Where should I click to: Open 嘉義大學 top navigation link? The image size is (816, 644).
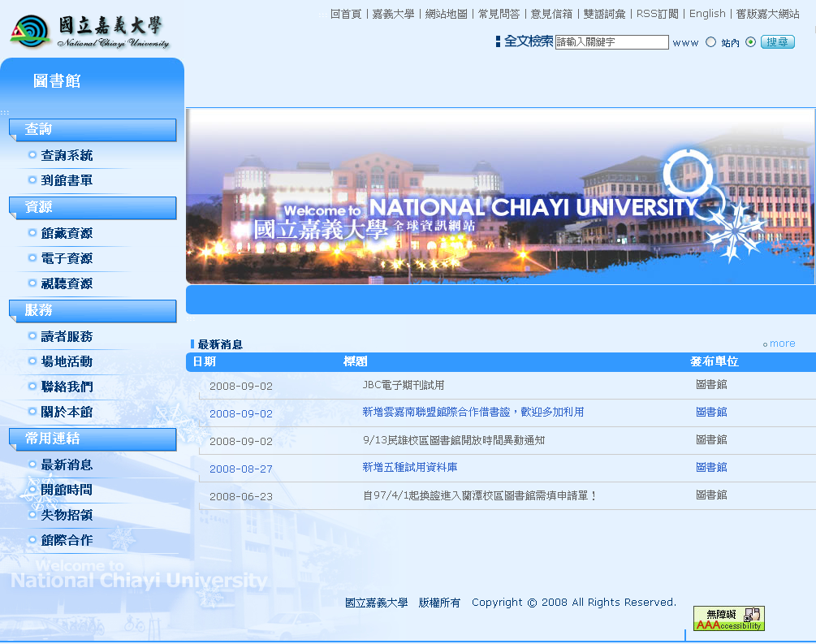click(x=393, y=14)
